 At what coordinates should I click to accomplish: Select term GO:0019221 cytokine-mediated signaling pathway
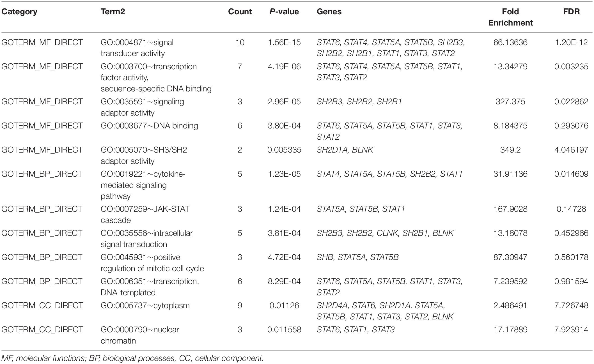143,185
